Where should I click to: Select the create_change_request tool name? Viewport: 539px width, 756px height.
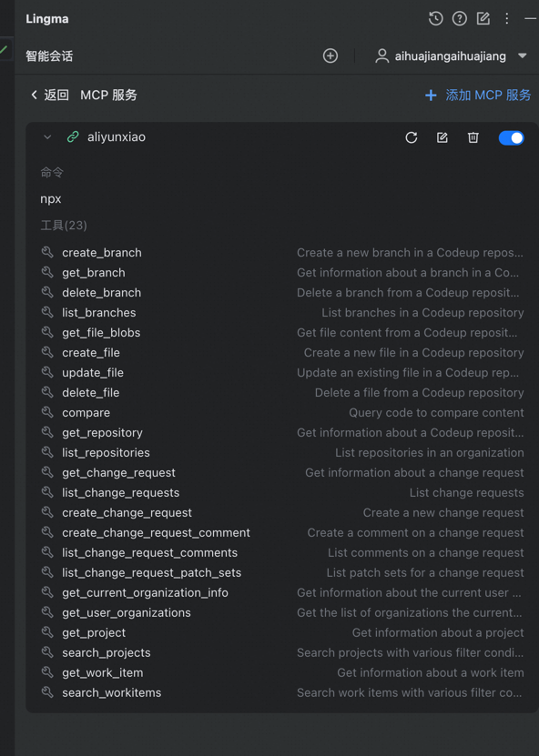[x=127, y=512]
